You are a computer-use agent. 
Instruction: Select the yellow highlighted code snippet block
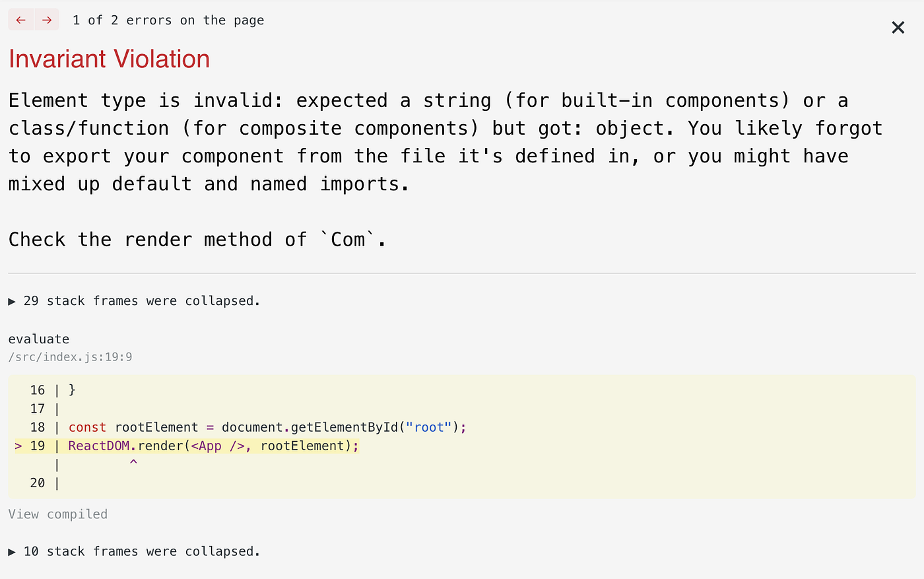[462, 436]
